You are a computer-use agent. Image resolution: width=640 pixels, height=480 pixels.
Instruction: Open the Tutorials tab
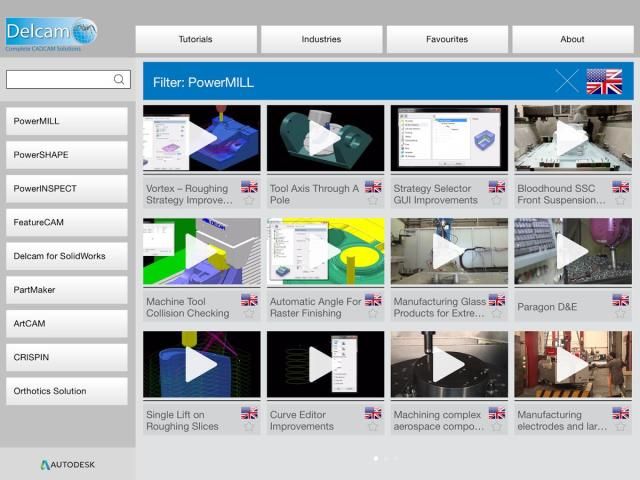195,39
